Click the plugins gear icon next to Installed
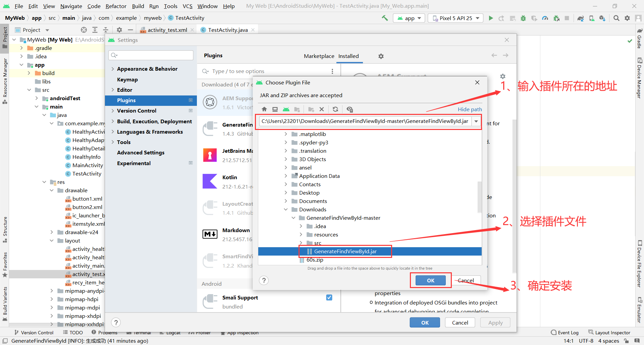The width and height of the screenshot is (644, 345). click(x=381, y=56)
